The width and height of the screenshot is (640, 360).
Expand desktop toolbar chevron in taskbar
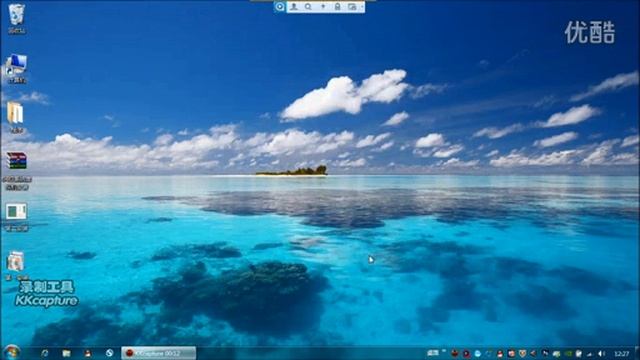click(444, 351)
